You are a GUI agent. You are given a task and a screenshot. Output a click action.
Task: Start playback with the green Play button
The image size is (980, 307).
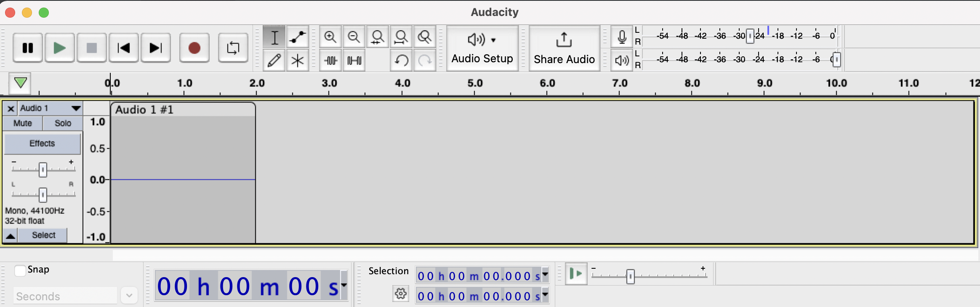pyautogui.click(x=60, y=48)
